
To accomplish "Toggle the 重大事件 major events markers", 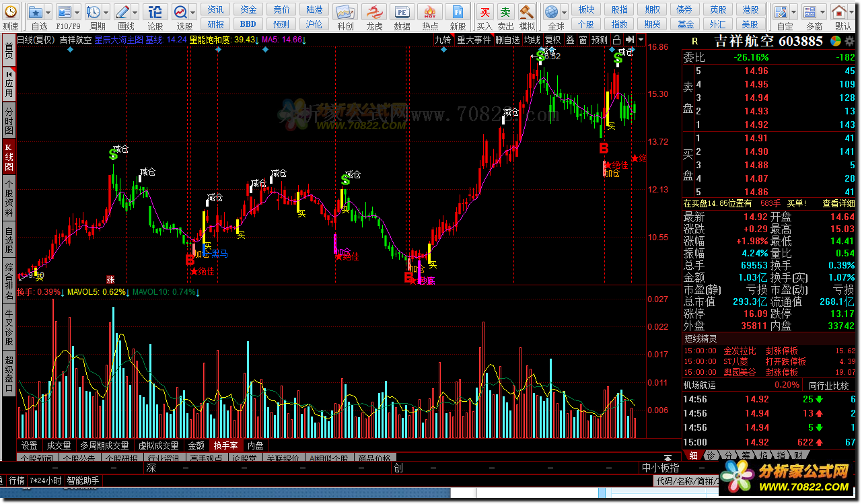I will click(x=474, y=40).
